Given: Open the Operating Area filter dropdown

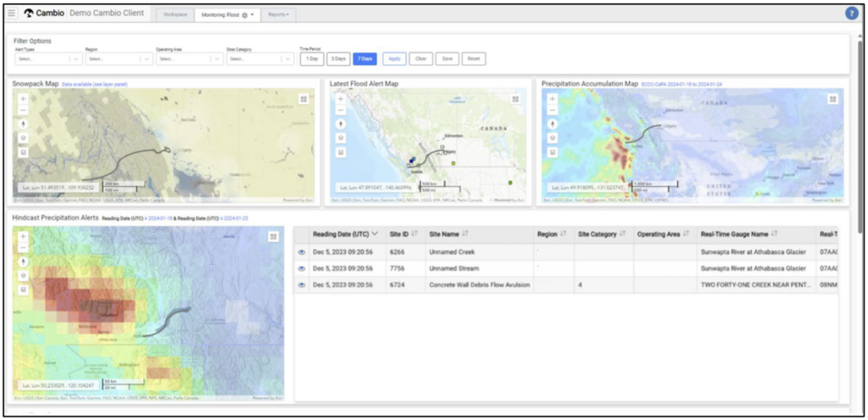Looking at the screenshot, I should [x=190, y=58].
